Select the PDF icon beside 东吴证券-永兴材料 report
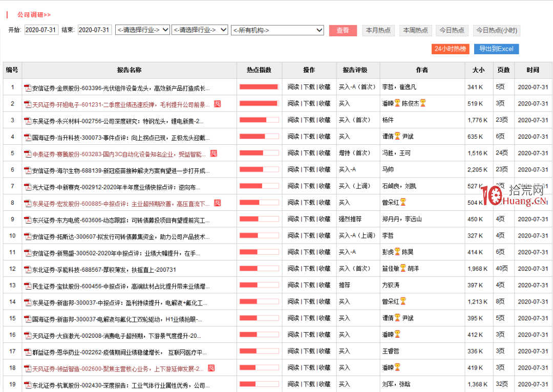This screenshot has width=553, height=392. coord(27,120)
